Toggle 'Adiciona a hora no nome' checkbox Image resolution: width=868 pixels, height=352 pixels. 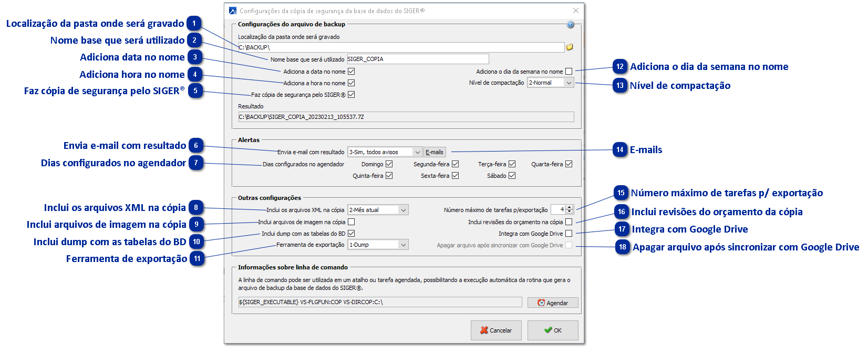[352, 83]
